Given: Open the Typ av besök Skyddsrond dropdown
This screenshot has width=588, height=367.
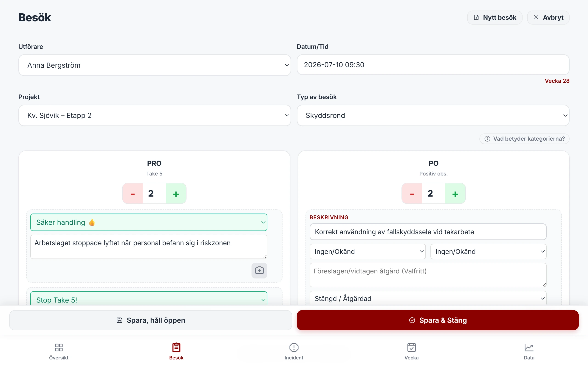Looking at the screenshot, I should click(x=433, y=115).
